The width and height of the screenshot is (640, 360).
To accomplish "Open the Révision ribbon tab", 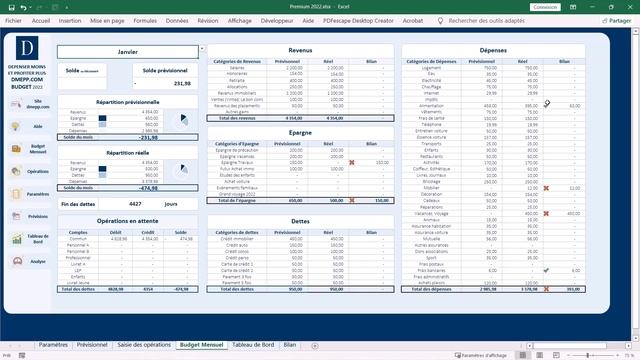I will [208, 20].
